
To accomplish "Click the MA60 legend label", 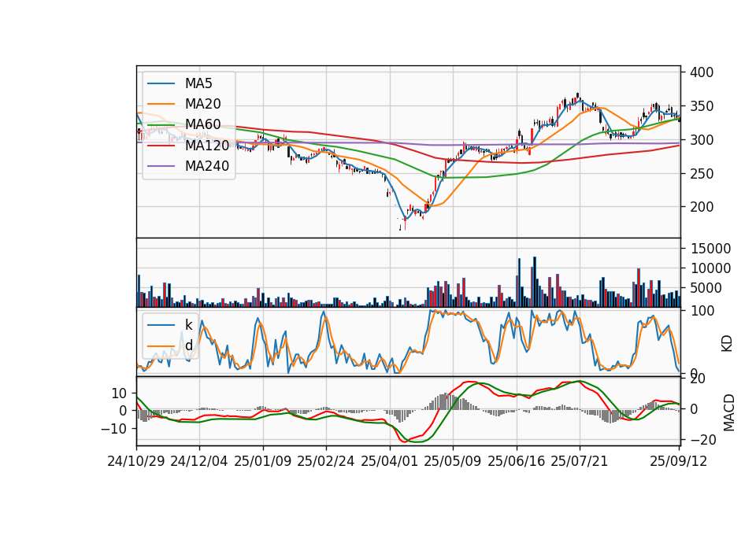I will (x=202, y=125).
